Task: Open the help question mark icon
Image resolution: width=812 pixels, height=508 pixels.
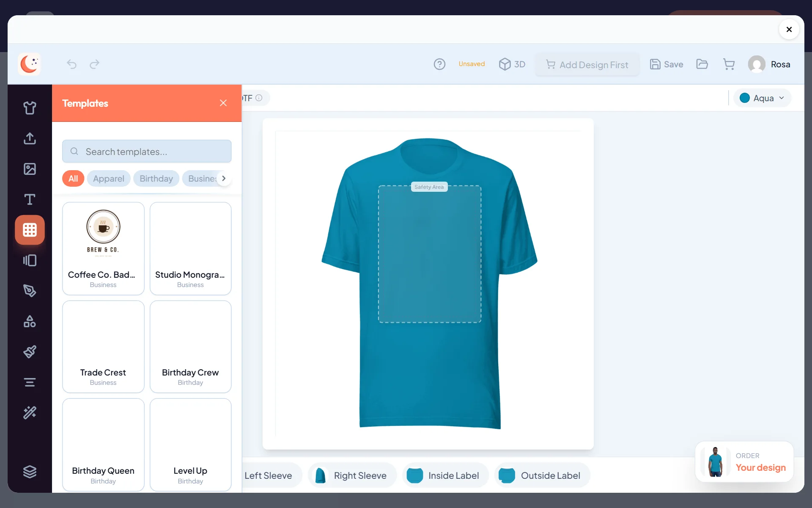Action: 439,64
